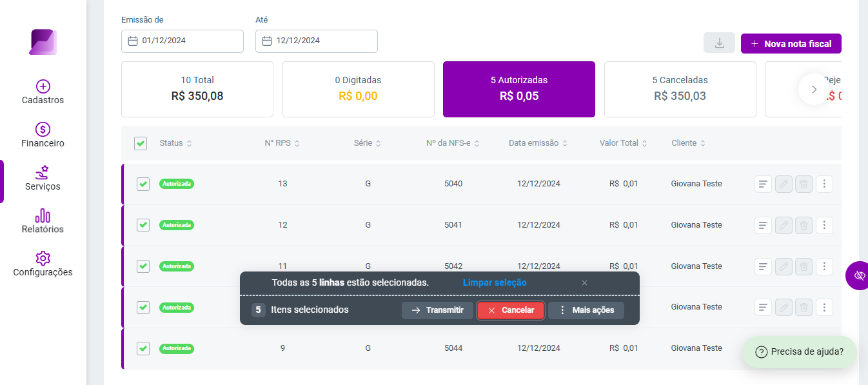Click Autorizada badge in RPS 13 row
This screenshot has height=385, width=868.
tap(177, 184)
